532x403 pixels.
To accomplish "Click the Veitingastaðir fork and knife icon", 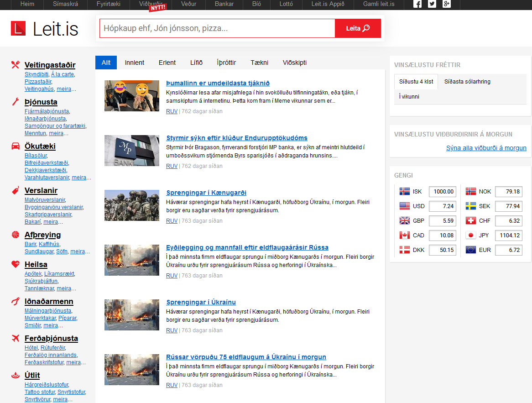I will (x=16, y=65).
